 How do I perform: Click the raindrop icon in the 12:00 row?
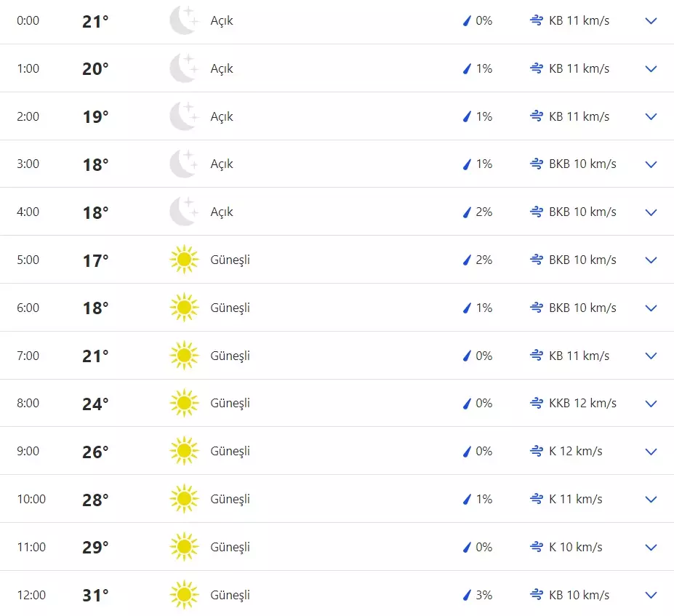pyautogui.click(x=468, y=595)
